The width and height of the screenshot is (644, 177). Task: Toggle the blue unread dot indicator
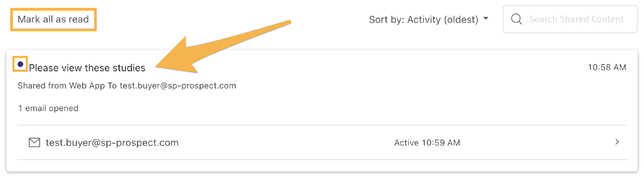(x=20, y=64)
